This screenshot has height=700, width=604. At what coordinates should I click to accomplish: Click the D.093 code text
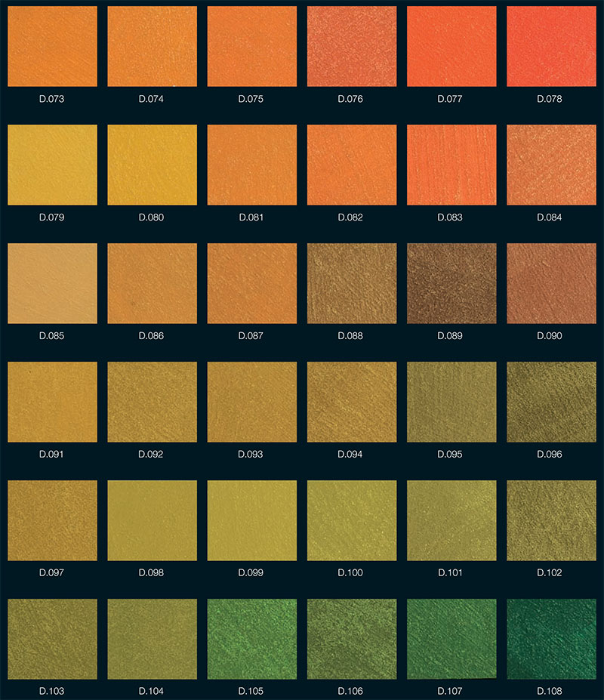pyautogui.click(x=251, y=455)
